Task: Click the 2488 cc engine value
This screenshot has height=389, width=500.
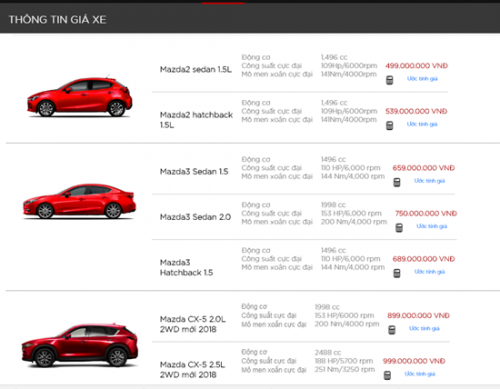Action: point(328,353)
